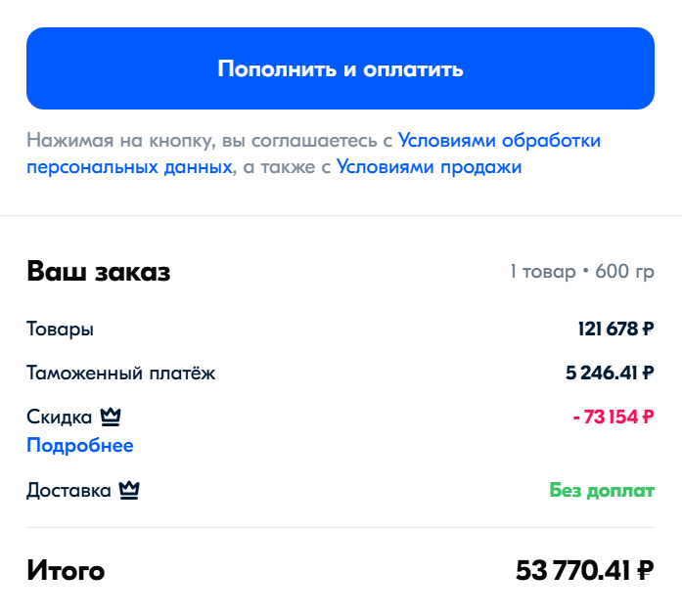Expand discount details via Подробнее
This screenshot has width=682, height=616.
click(79, 446)
